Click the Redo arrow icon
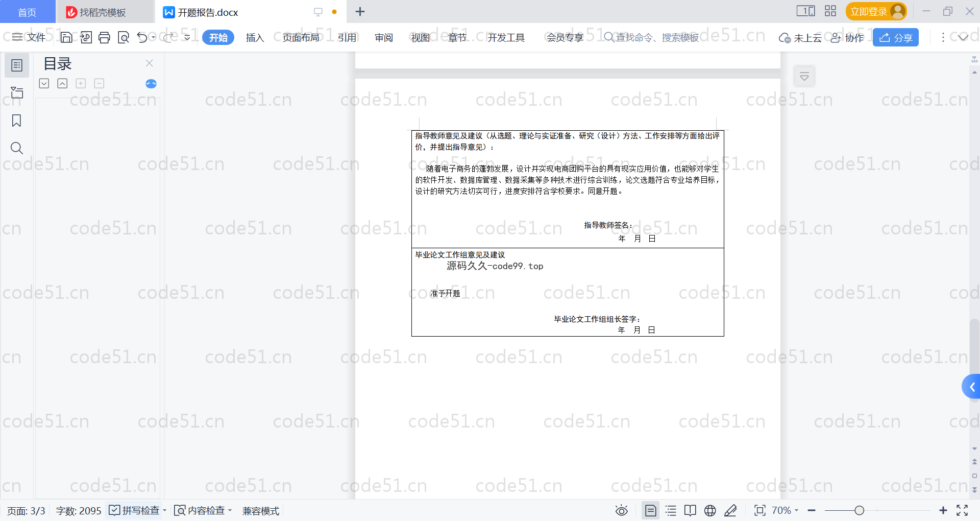The width and height of the screenshot is (980, 521). [x=168, y=37]
